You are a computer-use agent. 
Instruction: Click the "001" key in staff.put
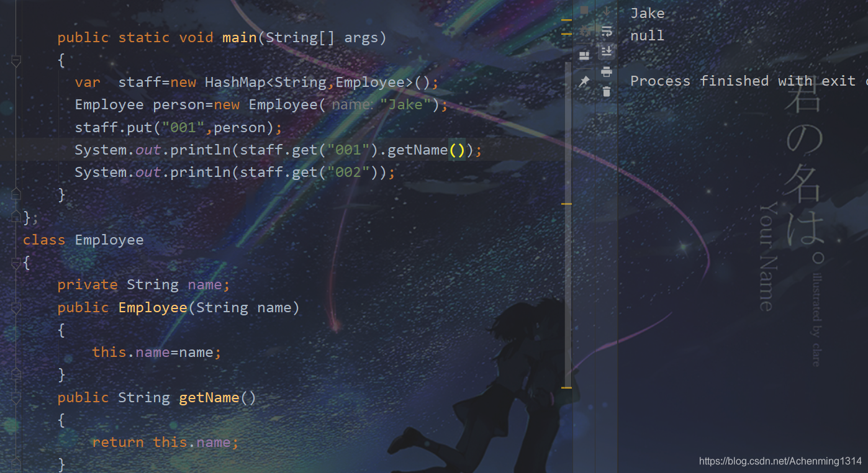click(x=183, y=127)
